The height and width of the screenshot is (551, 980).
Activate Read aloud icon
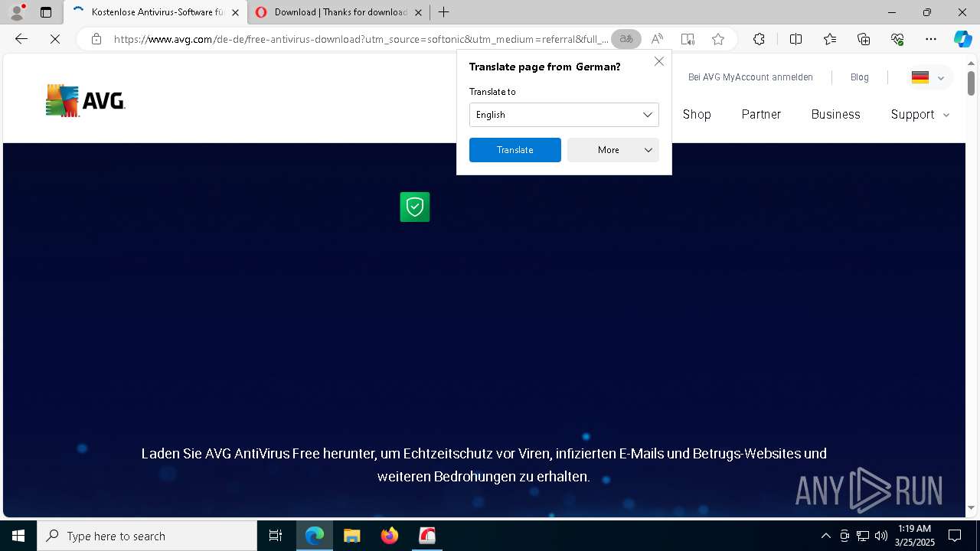tap(657, 39)
